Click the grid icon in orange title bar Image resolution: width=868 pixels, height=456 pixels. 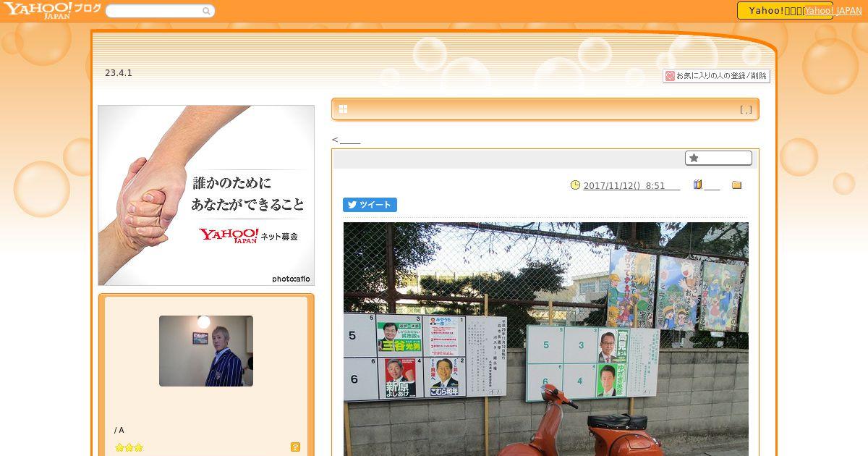point(343,109)
